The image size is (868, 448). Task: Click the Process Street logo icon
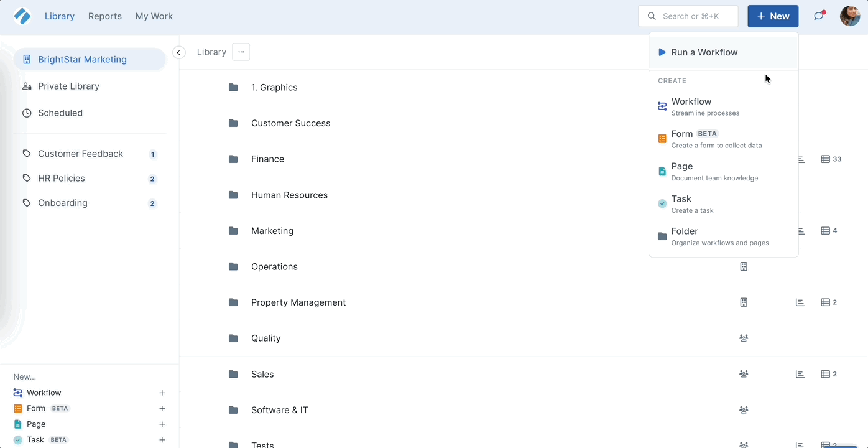22,16
